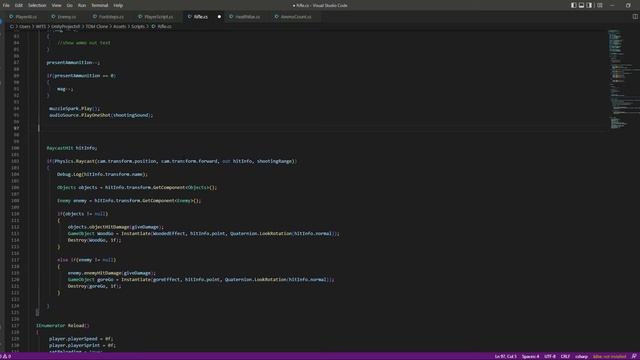This screenshot has width=640, height=360.
Task: Switch to the Enemy.cs tab
Action: (67, 17)
